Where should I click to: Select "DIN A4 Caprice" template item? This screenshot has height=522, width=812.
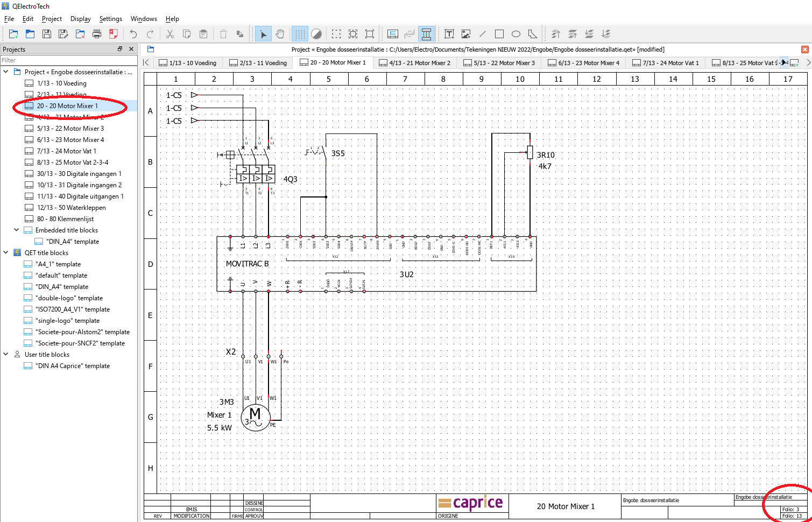point(73,366)
